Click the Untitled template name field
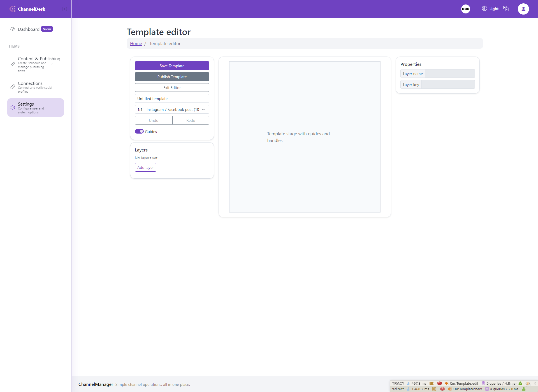 click(x=172, y=98)
